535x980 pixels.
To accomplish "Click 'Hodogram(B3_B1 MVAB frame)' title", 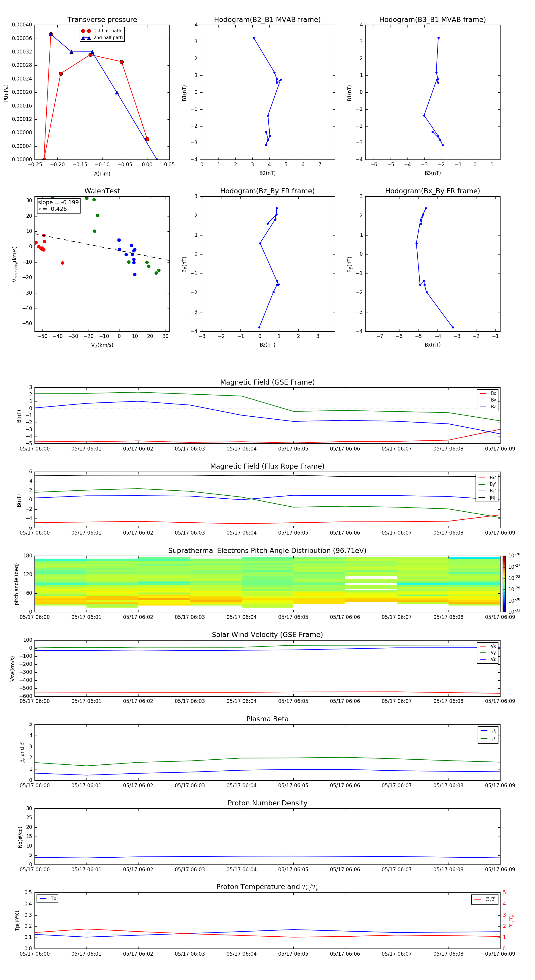I will click(x=432, y=20).
